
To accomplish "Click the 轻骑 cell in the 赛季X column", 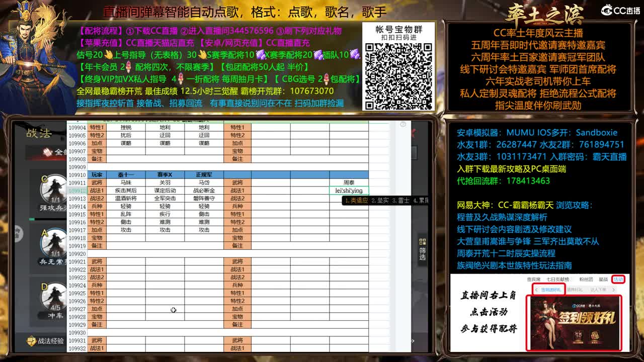I will pos(165,206).
